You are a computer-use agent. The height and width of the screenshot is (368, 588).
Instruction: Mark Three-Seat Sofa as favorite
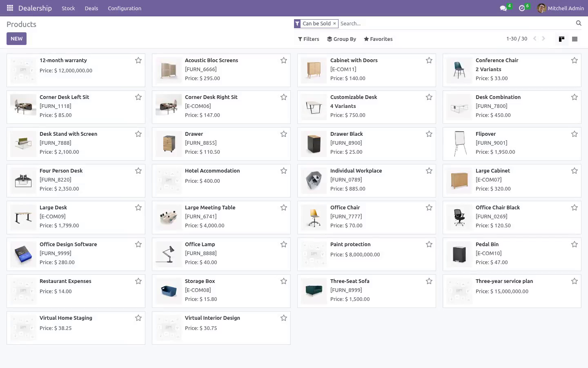429,281
